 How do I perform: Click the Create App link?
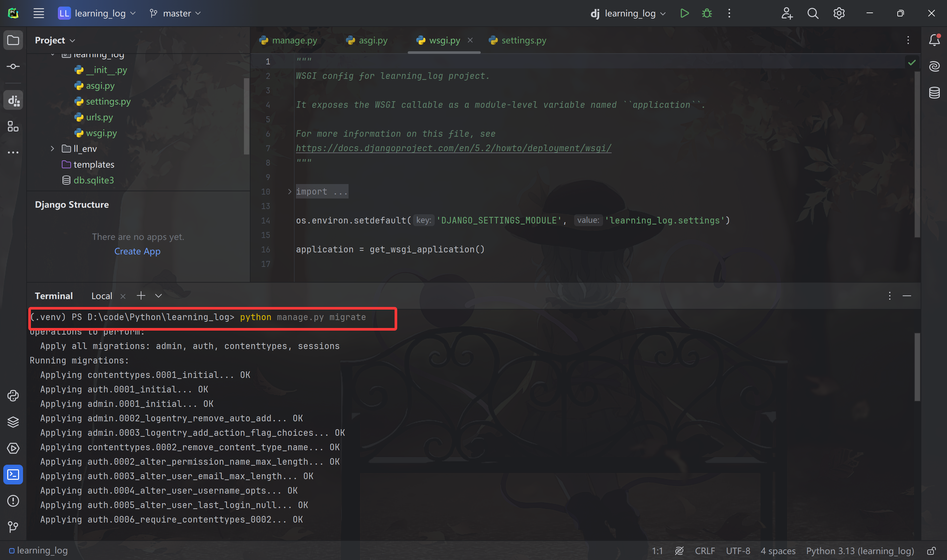tap(137, 251)
